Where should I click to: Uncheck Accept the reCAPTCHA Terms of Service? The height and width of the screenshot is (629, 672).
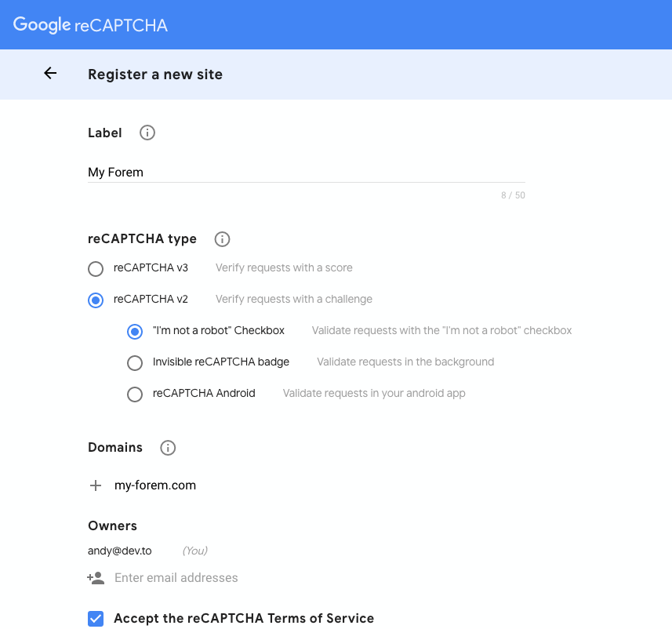pos(96,619)
